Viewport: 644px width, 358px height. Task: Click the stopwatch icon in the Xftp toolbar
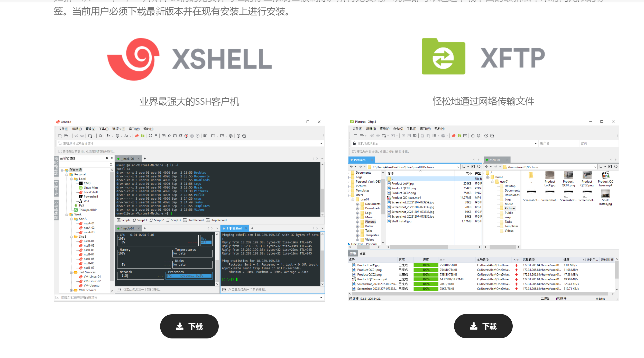click(x=473, y=136)
